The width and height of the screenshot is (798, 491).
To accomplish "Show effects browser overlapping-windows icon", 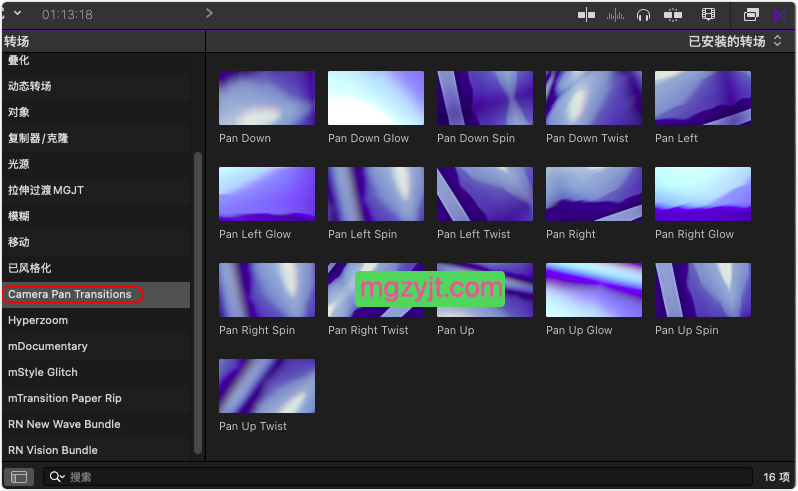I will 751,15.
